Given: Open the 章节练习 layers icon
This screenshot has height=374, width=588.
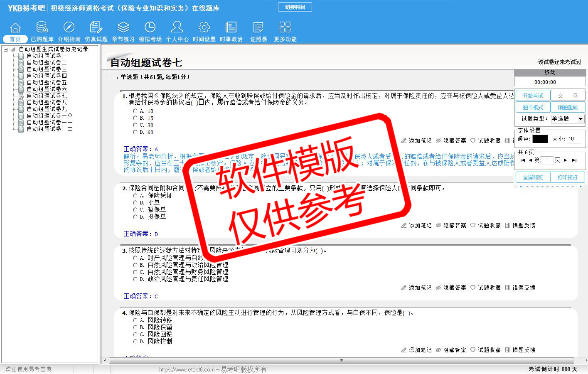Looking at the screenshot, I should click(123, 28).
